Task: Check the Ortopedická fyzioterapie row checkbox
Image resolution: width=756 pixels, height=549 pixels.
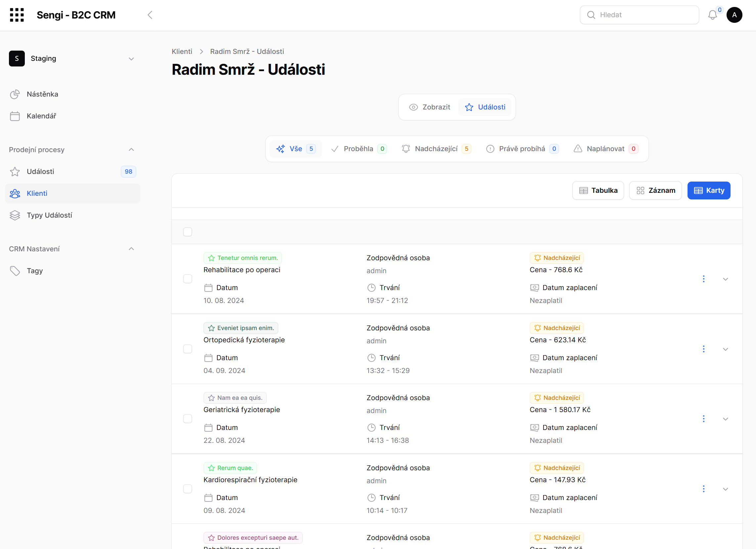Action: (188, 349)
